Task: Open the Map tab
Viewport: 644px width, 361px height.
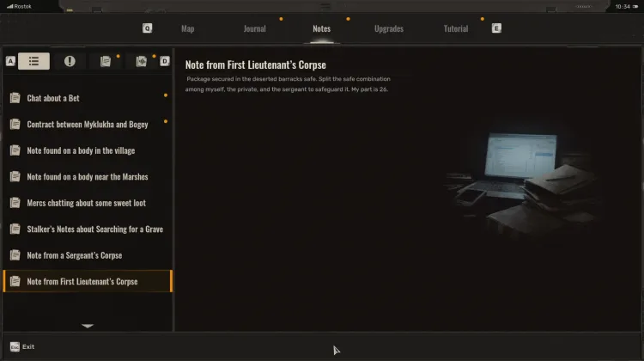Action: point(188,28)
